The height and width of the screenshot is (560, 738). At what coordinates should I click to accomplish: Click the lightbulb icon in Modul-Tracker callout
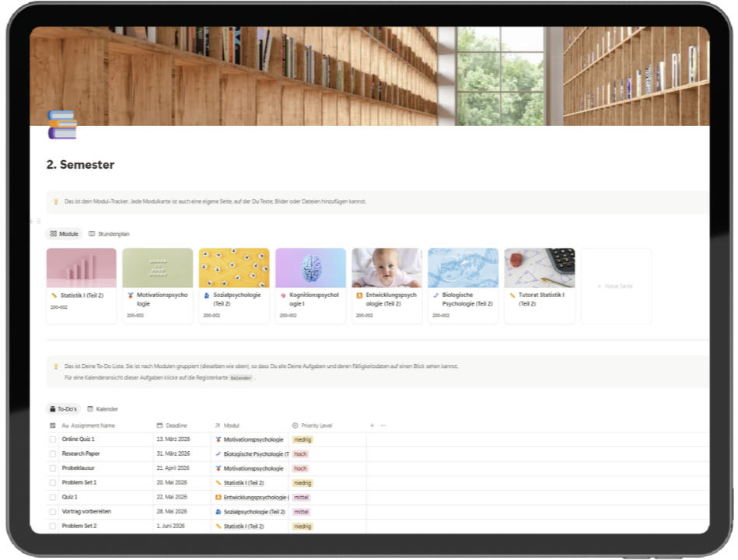[56, 201]
